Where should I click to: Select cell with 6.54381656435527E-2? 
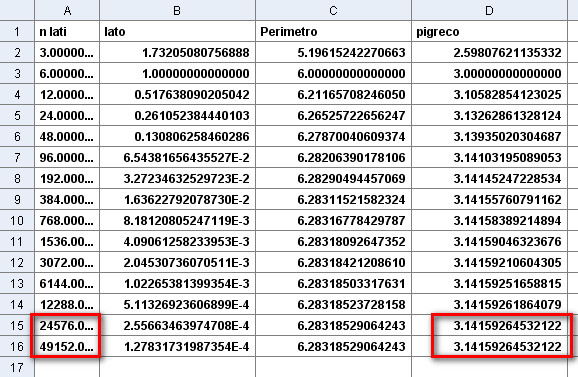177,157
